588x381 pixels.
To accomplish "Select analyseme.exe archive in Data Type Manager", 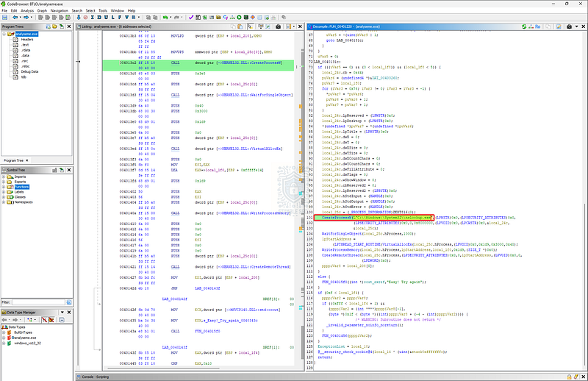I will point(25,338).
